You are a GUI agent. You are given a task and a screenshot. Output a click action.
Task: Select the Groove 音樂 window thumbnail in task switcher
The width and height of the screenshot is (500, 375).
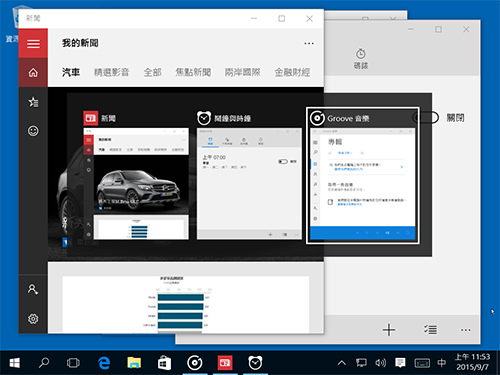pos(363,175)
